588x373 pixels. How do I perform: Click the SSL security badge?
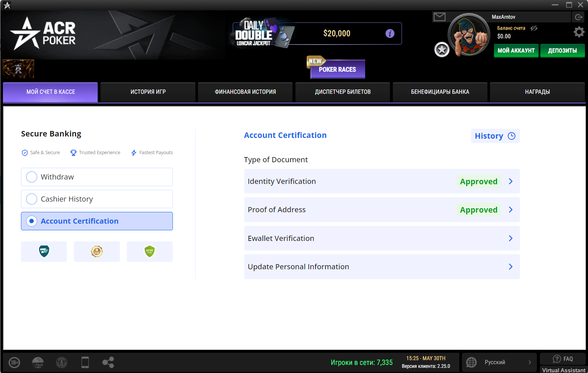(97, 252)
